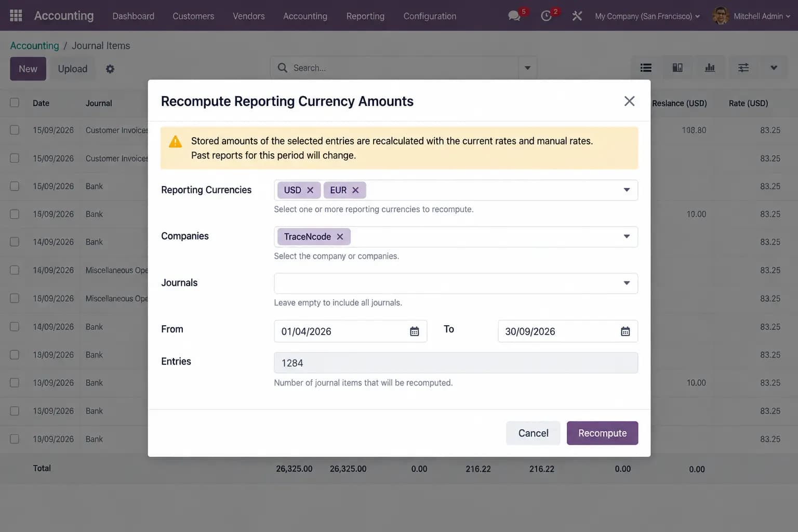Open the Vendors menu

248,16
